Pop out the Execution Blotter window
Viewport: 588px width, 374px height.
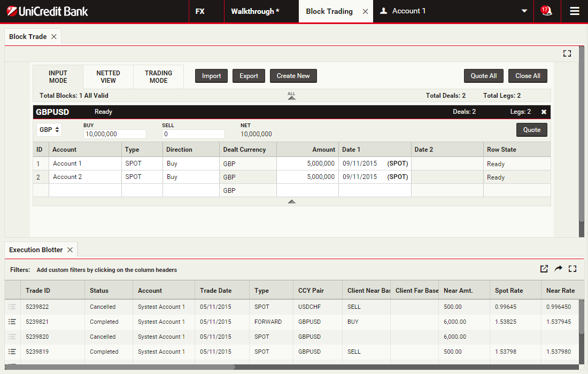click(544, 269)
